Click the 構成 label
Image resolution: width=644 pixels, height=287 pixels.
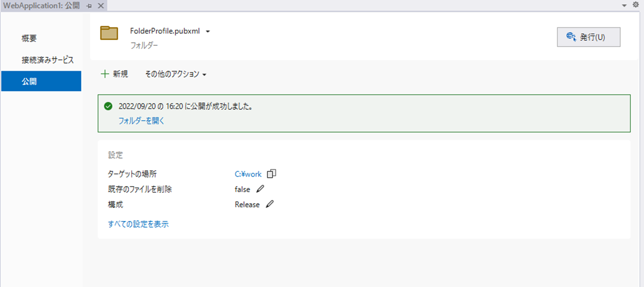(x=115, y=205)
